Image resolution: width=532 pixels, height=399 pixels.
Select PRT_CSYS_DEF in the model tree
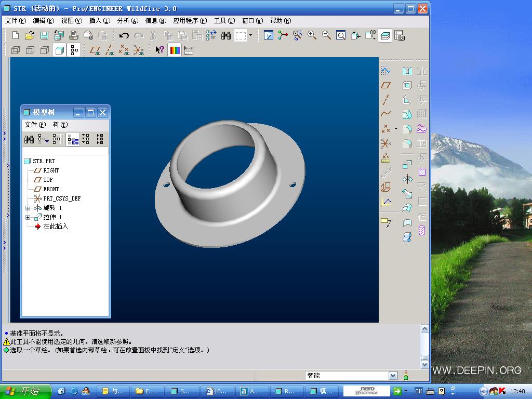pos(62,198)
